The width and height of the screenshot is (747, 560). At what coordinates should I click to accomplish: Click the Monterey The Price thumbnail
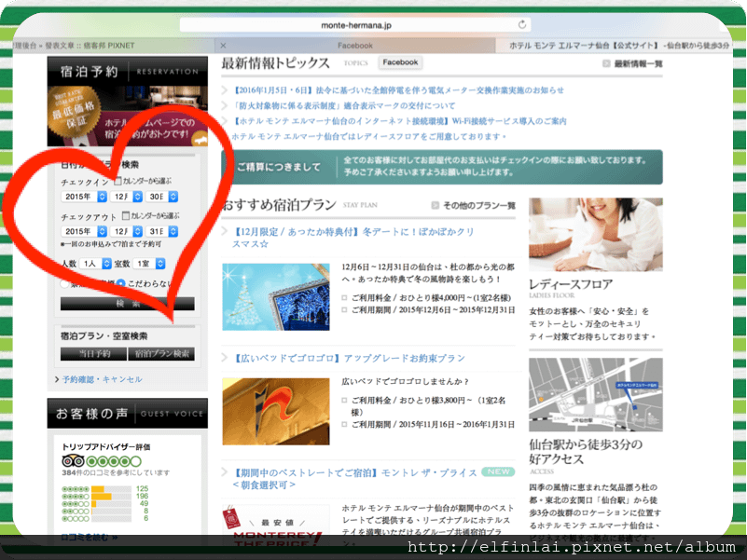tap(276, 527)
